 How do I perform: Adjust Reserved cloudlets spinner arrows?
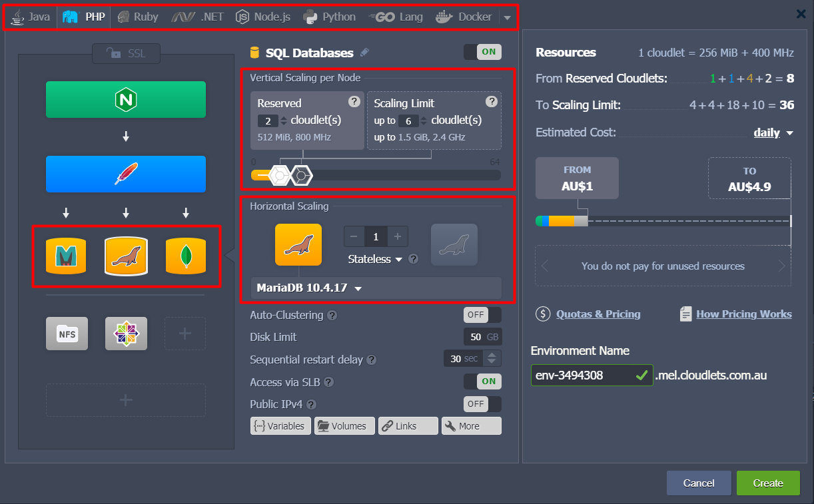(284, 121)
